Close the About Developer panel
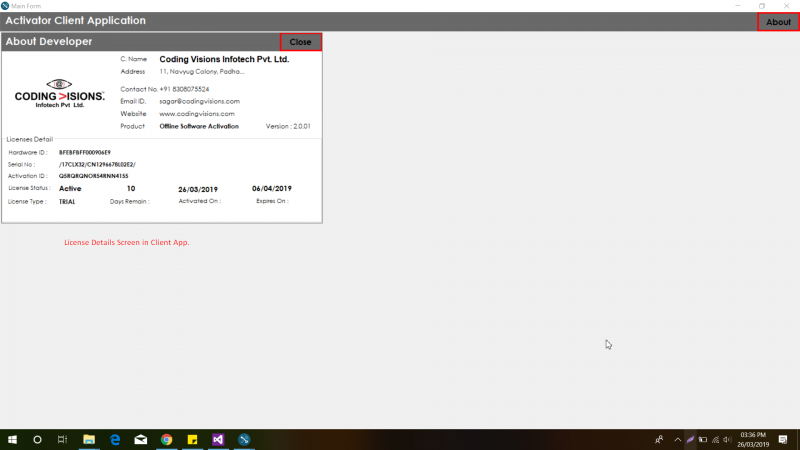This screenshot has height=450, width=800. [301, 42]
